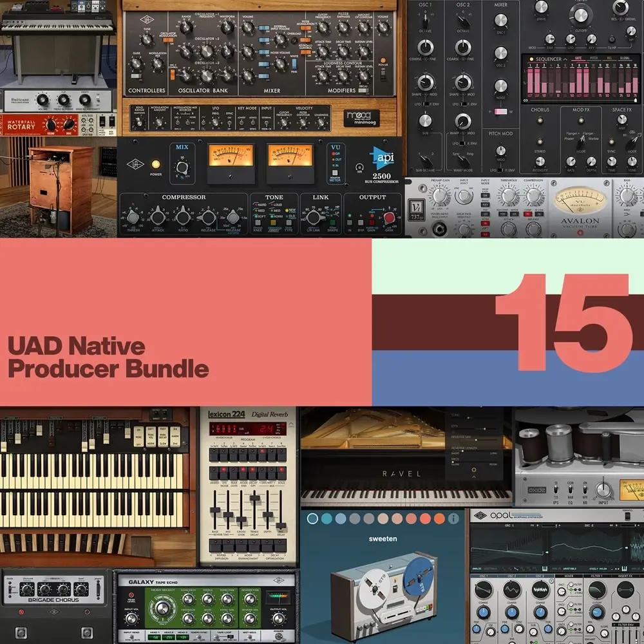Click the Galaxy HEAD 1 delay display
The height and width of the screenshot is (644, 644).
click(155, 638)
